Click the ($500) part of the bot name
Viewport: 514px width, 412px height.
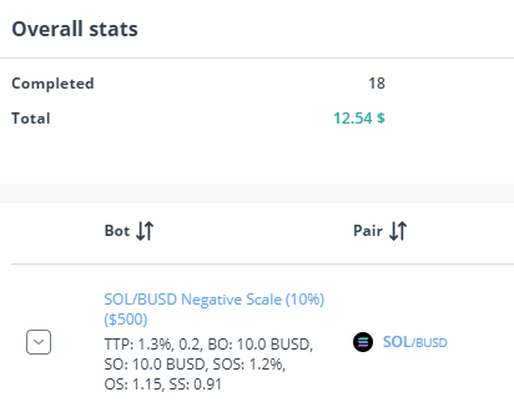coord(126,319)
